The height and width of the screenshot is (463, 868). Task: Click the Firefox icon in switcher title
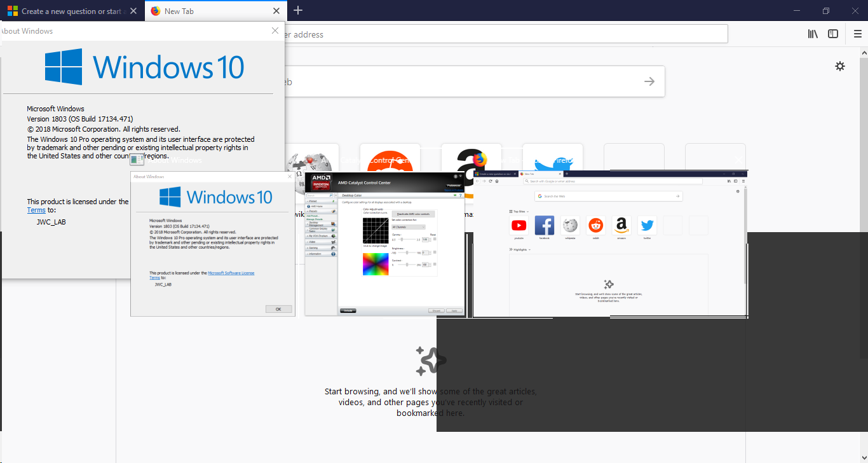[x=480, y=159]
